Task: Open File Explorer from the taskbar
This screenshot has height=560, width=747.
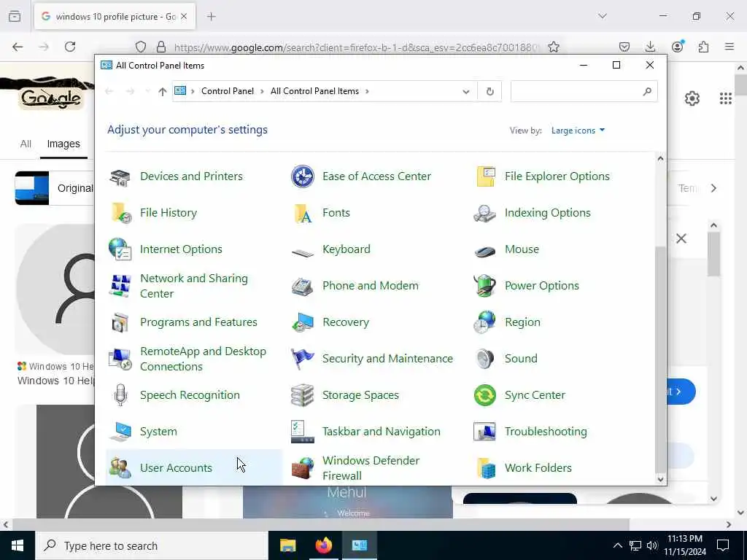Action: (287, 545)
